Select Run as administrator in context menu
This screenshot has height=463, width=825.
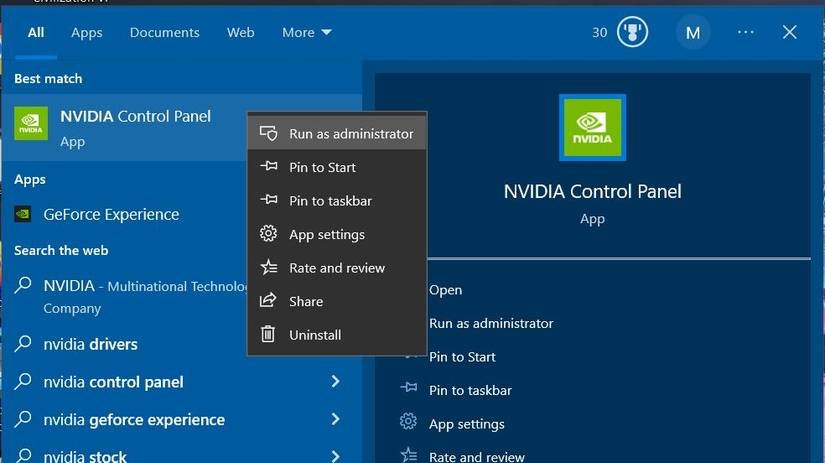350,133
